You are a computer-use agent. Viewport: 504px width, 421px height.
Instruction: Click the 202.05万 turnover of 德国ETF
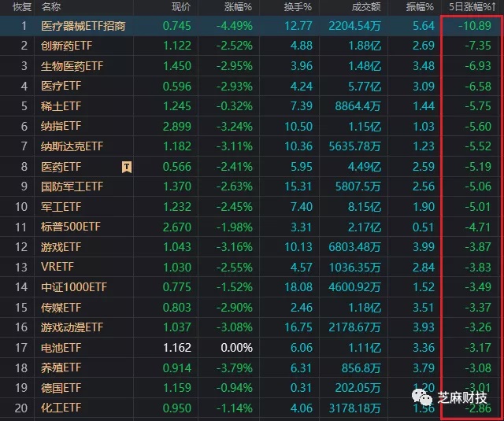pyautogui.click(x=358, y=388)
